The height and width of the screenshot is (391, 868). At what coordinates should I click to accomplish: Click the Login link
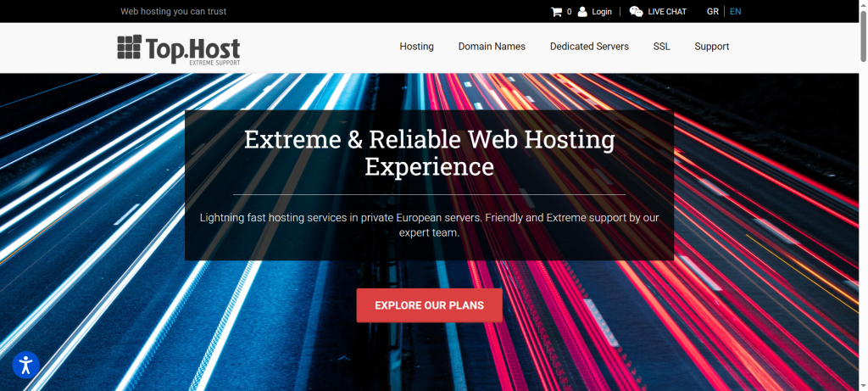pos(602,12)
